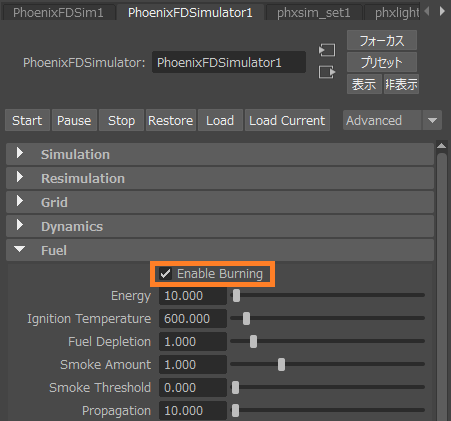
Task: Click the Smoke Threshold label
Action: 100,388
